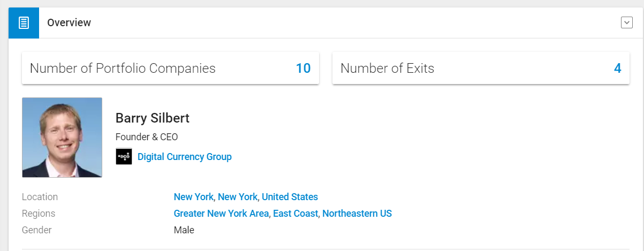Image resolution: width=644 pixels, height=251 pixels.
Task: Click the blue Overview document icon
Action: coord(24,23)
